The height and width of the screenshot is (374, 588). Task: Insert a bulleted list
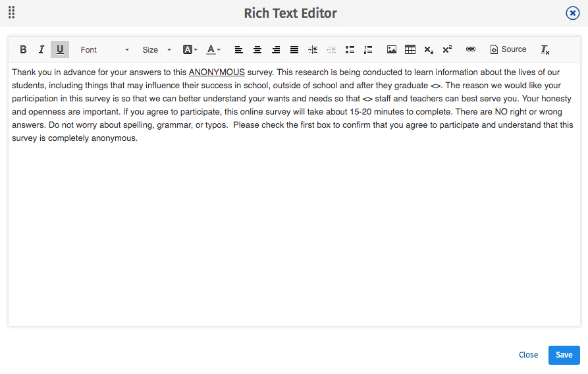pyautogui.click(x=350, y=49)
